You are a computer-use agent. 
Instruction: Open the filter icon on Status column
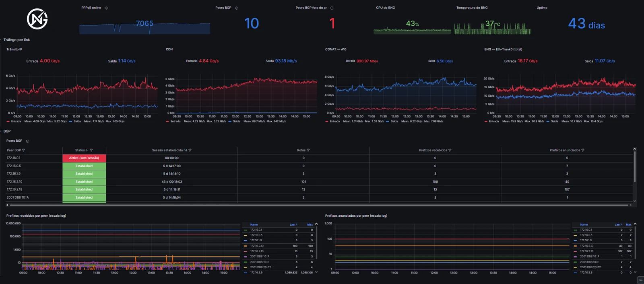click(x=91, y=150)
